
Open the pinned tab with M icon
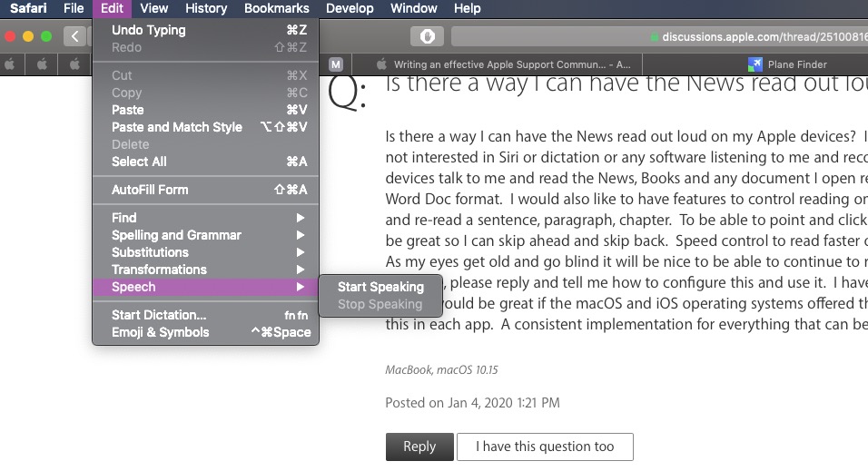[x=335, y=64]
